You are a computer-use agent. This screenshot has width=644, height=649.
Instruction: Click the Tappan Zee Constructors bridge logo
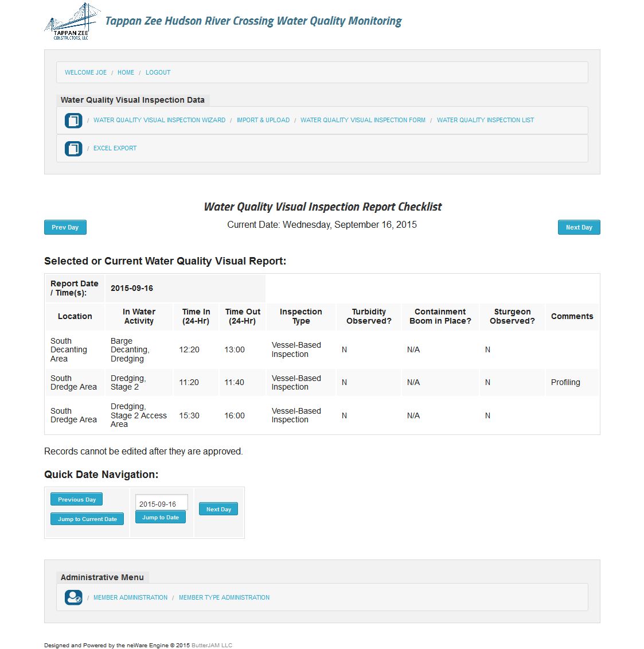tap(71, 22)
